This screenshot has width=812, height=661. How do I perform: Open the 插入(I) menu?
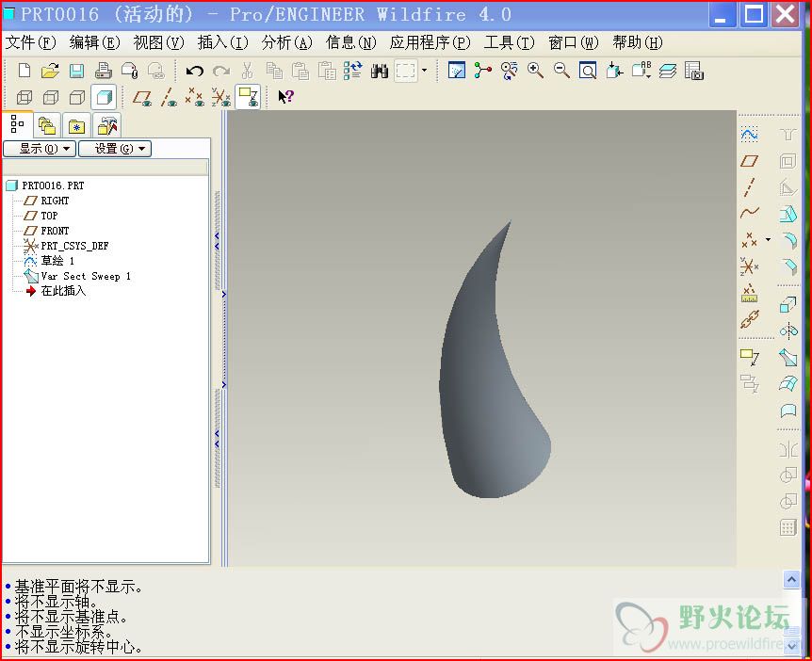pos(222,42)
